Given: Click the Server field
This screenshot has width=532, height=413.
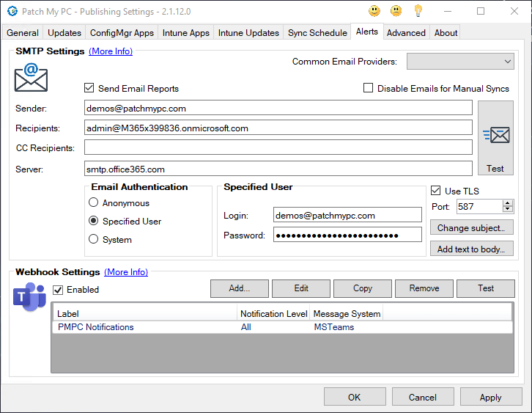Looking at the screenshot, I should pyautogui.click(x=278, y=169).
